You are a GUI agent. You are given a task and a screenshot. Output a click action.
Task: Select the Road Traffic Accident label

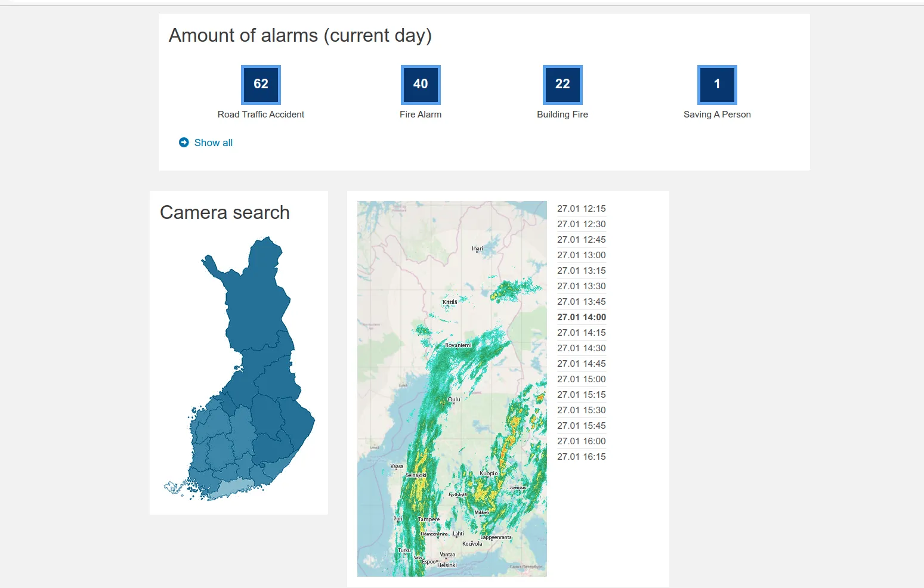(261, 114)
